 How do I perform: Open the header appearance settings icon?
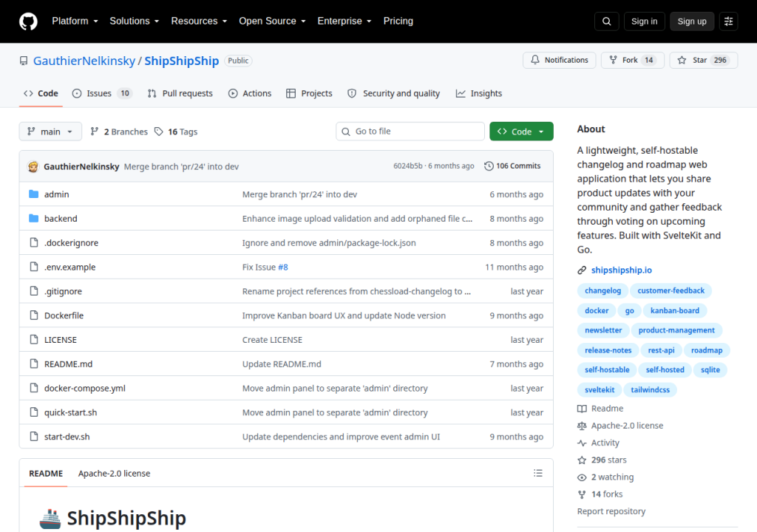tap(728, 21)
